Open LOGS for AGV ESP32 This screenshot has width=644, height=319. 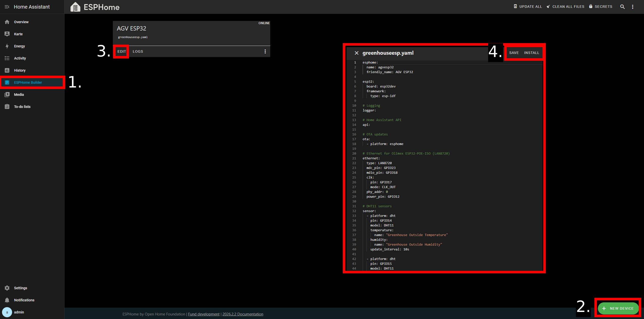tap(138, 51)
